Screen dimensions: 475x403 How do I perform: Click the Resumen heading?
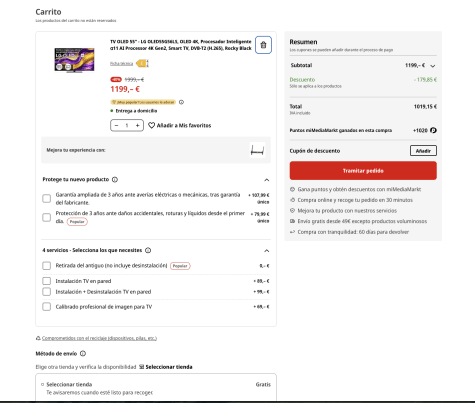303,42
